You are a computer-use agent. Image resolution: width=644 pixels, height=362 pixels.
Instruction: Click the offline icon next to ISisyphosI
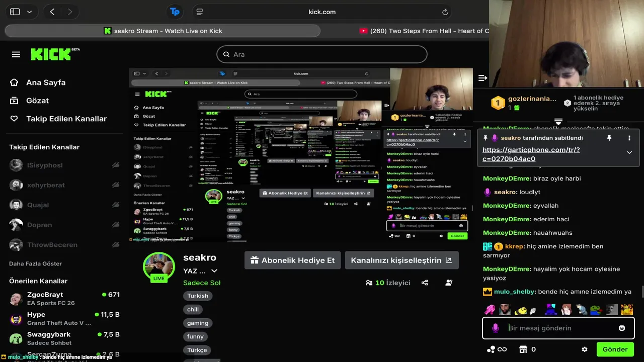click(116, 165)
